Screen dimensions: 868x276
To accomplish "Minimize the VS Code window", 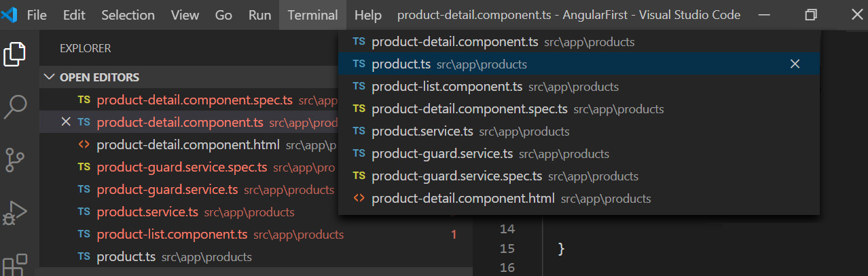I will tap(766, 15).
